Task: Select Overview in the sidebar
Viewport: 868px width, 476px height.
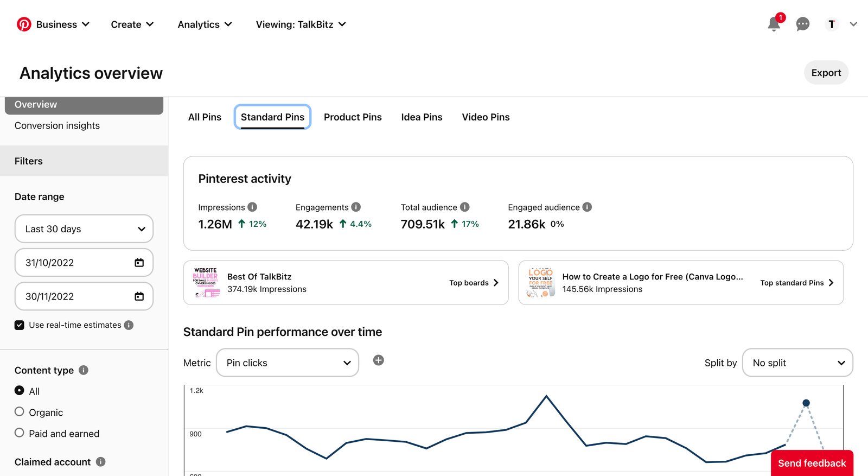Action: (84, 105)
